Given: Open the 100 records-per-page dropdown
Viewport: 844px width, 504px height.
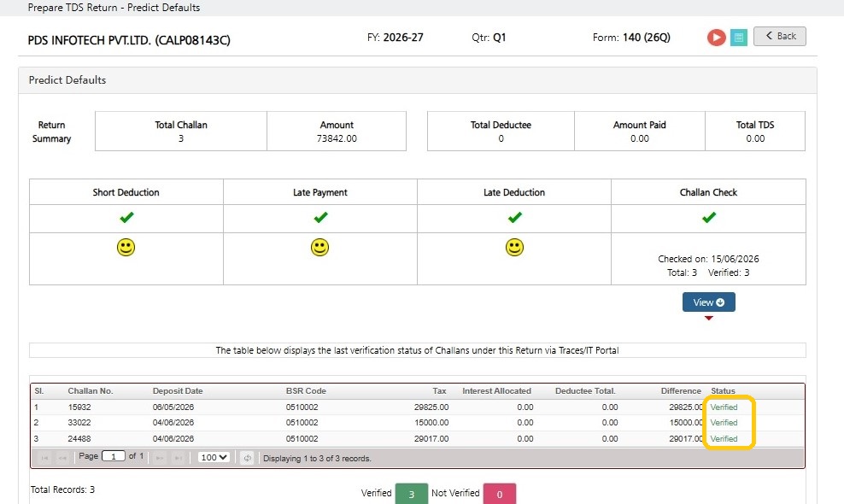Looking at the screenshot, I should (214, 457).
